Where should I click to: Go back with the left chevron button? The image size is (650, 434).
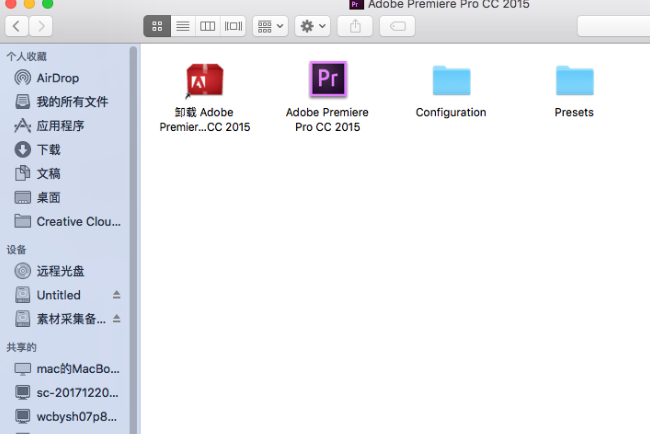click(x=17, y=26)
